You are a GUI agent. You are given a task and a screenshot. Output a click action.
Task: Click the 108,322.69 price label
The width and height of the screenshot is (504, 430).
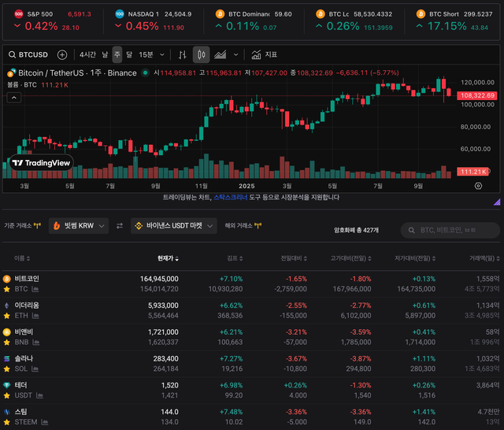click(x=477, y=95)
